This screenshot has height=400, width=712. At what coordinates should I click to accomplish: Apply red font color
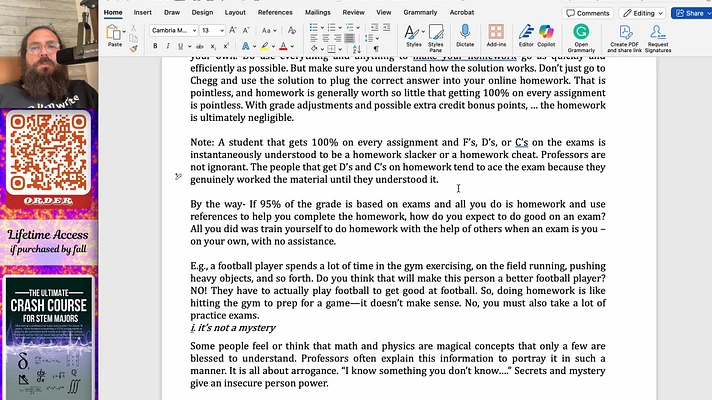point(283,46)
